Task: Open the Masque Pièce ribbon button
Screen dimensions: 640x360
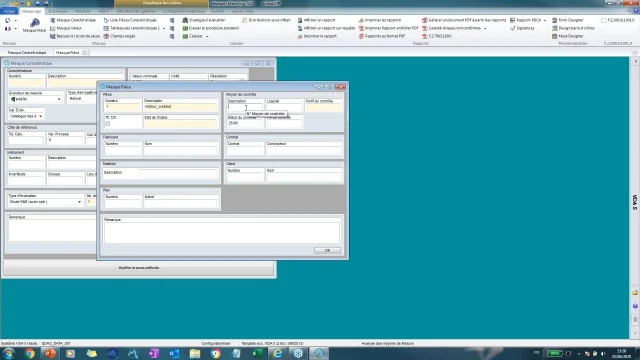Action: click(34, 25)
